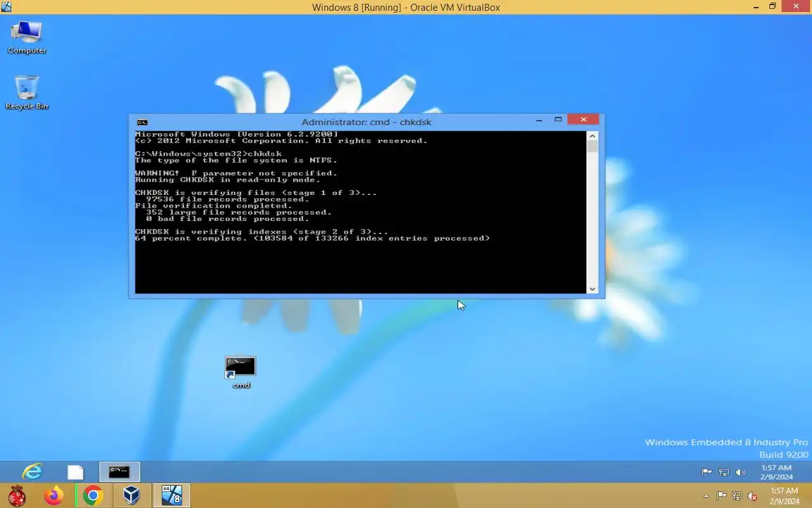Close the Administrator cmd window
This screenshot has width=812, height=508.
click(583, 119)
